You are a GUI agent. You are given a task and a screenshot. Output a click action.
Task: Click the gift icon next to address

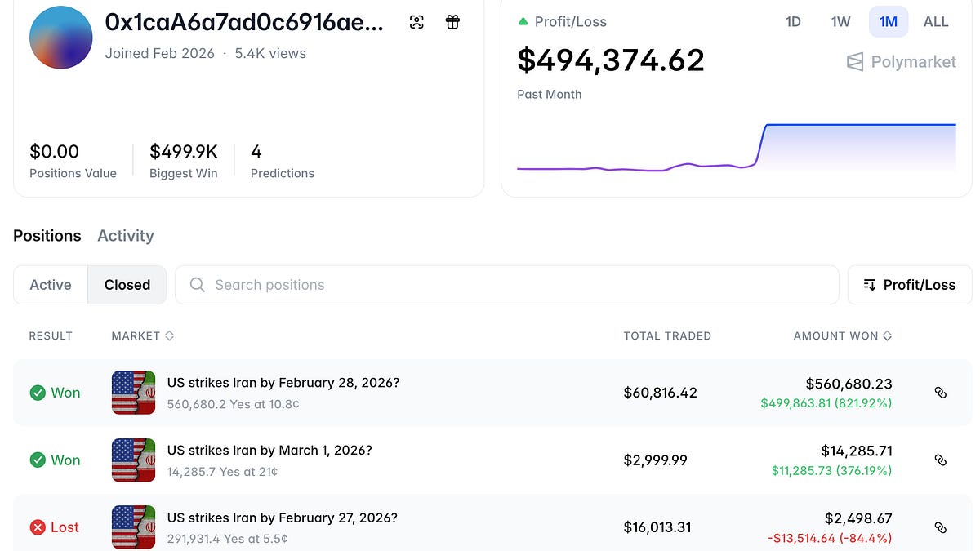tap(452, 22)
